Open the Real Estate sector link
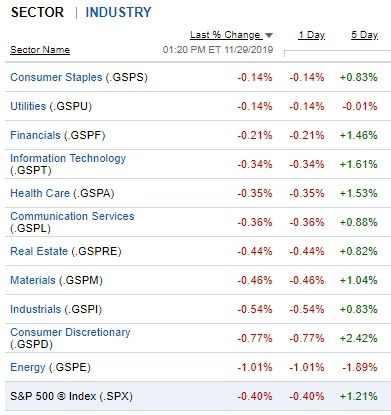Image resolution: width=391 pixels, height=415 pixels. [x=39, y=251]
